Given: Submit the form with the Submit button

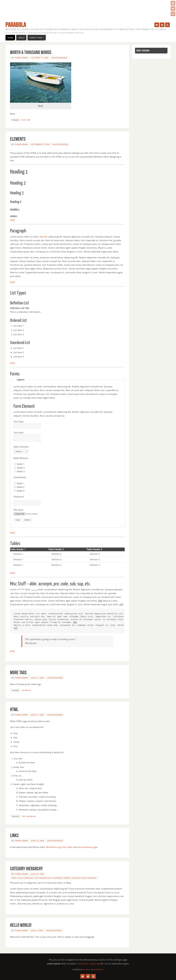Looking at the screenshot, I should [27, 520].
